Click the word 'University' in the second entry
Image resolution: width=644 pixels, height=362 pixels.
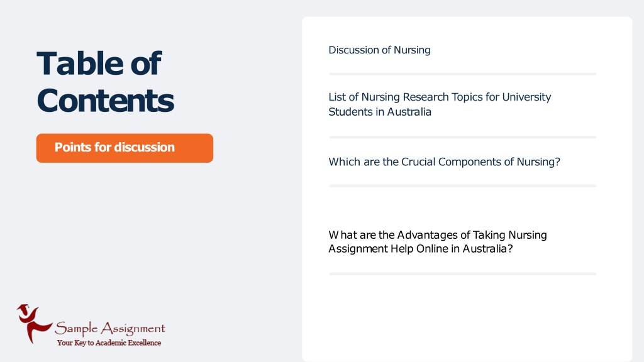pos(526,97)
